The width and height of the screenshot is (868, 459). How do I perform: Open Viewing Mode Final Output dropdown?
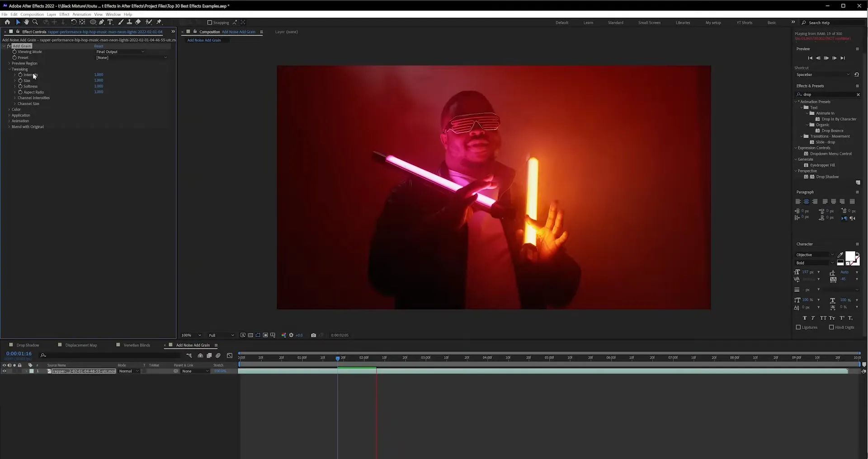tap(120, 52)
